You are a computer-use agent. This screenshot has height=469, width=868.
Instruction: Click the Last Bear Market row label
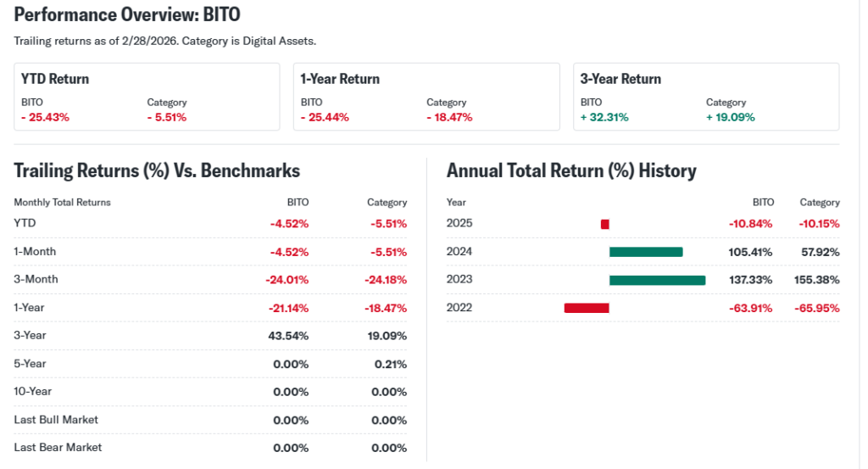pyautogui.click(x=58, y=447)
